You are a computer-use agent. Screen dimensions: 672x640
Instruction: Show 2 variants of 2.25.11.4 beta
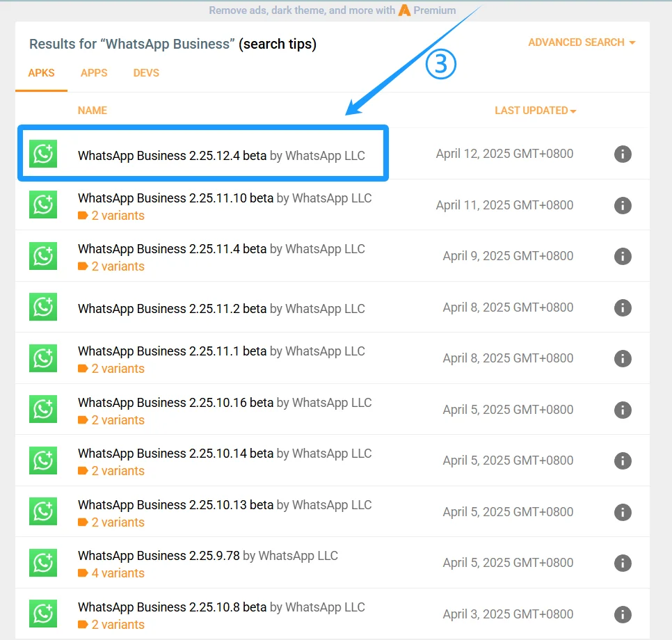point(111,266)
